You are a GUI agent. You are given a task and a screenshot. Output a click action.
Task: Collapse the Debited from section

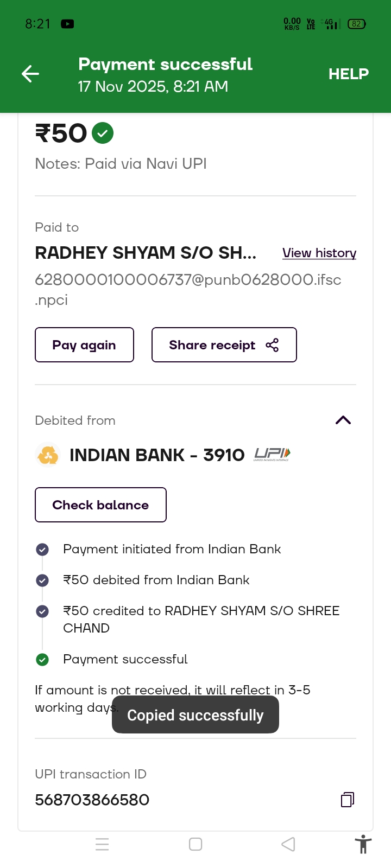[x=343, y=420]
